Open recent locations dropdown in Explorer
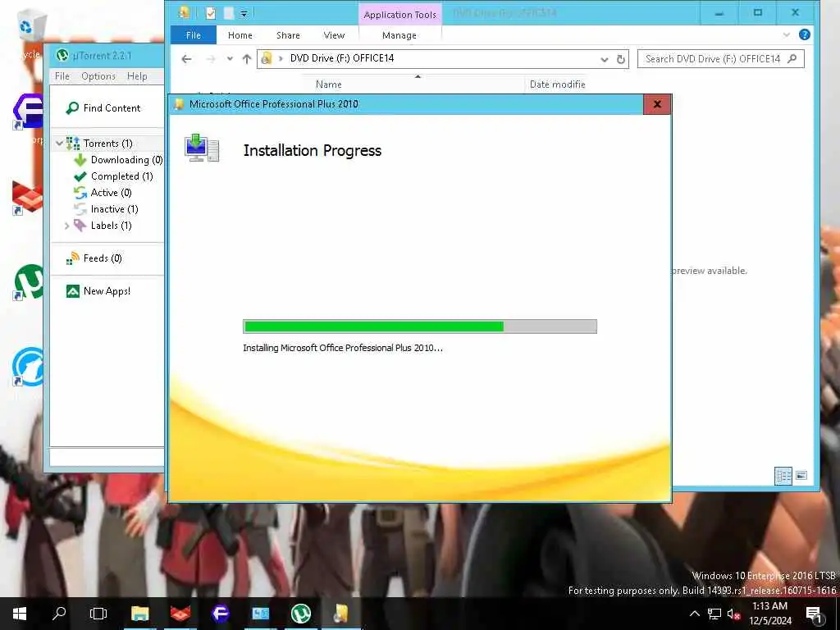Image resolution: width=840 pixels, height=630 pixels. coord(230,59)
